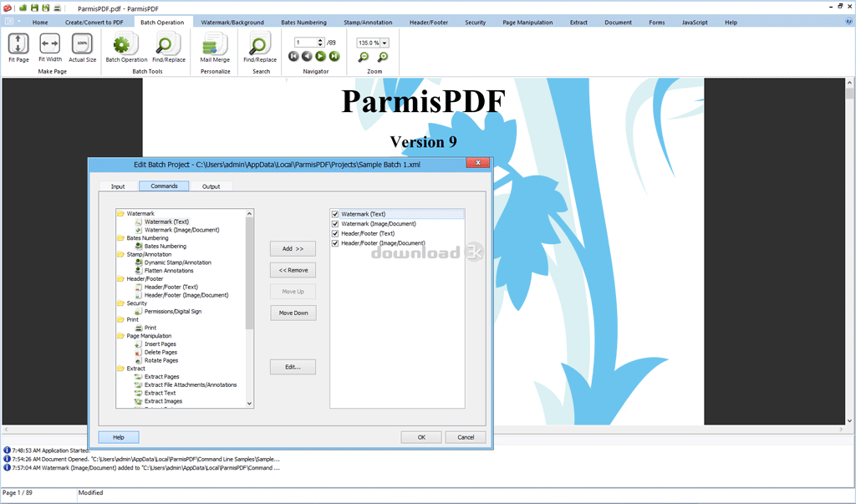
Task: Select Extract Pages command
Action: (161, 377)
